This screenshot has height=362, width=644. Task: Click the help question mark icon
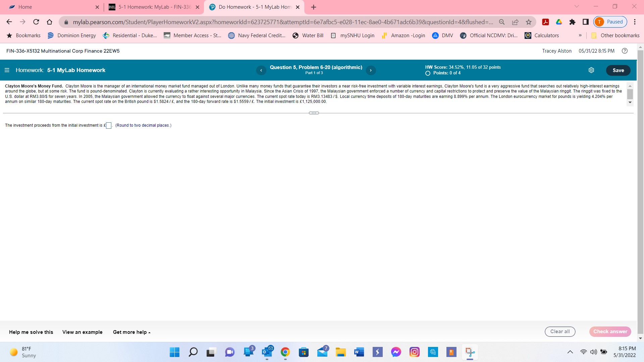pos(625,51)
